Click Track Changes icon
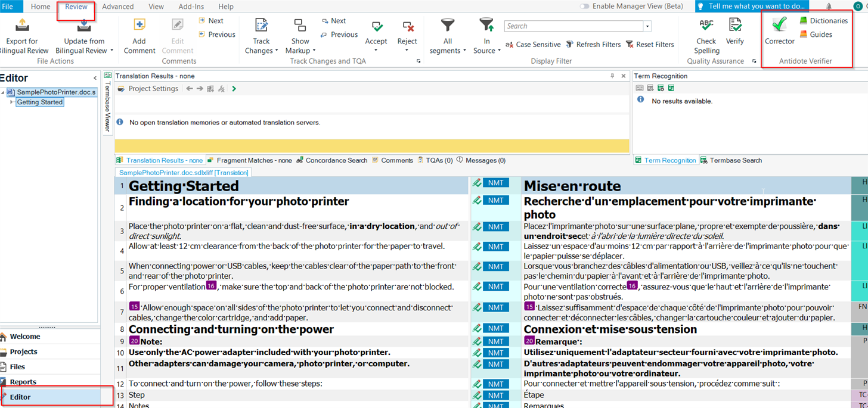 click(261, 26)
